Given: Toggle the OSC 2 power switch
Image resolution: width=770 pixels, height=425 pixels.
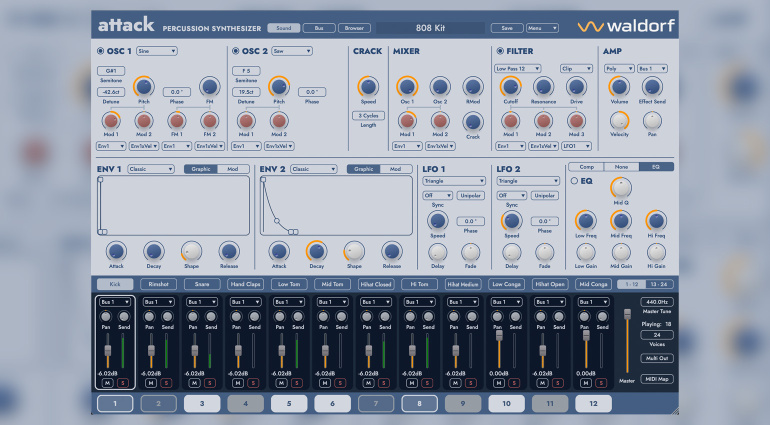Looking at the screenshot, I should [235, 50].
